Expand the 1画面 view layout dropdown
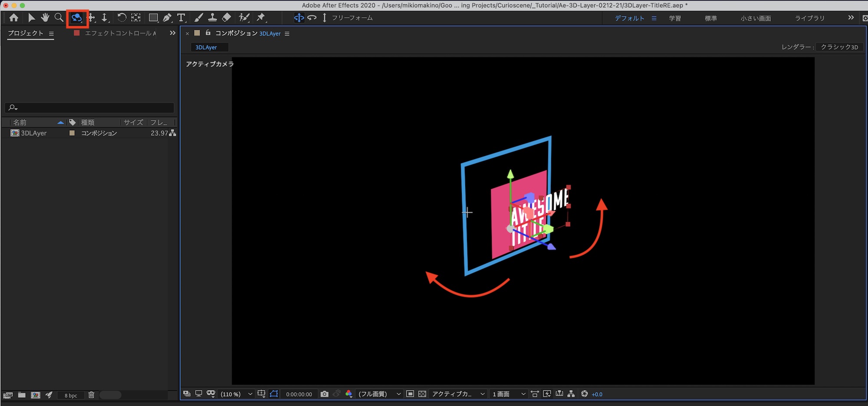This screenshot has height=406, width=868. [x=509, y=394]
